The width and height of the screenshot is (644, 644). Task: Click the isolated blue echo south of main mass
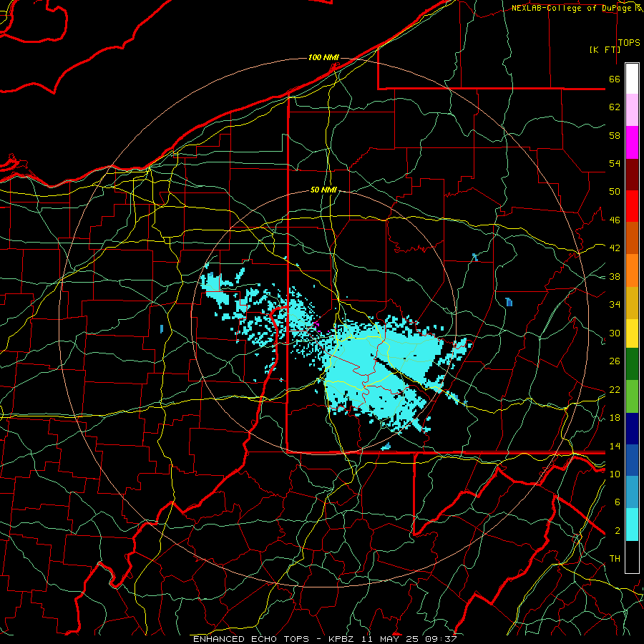pos(386,447)
